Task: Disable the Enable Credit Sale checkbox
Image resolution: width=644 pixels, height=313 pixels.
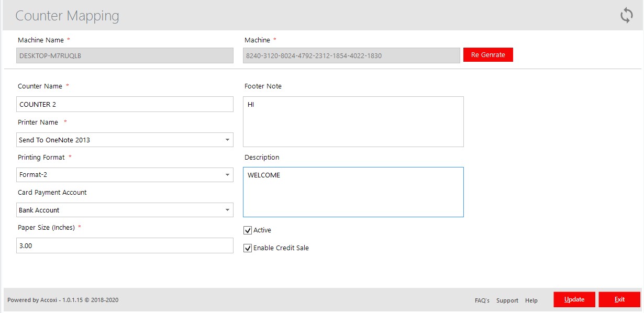Action: point(248,248)
